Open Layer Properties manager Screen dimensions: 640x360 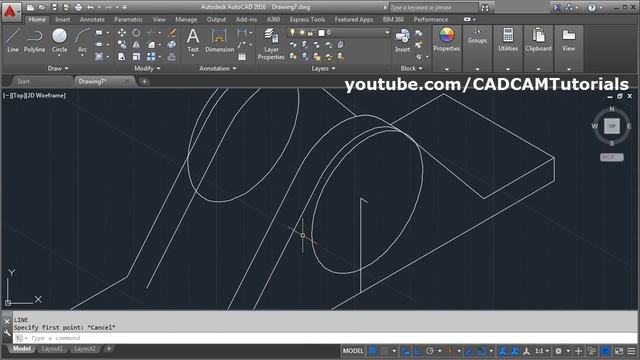(271, 44)
